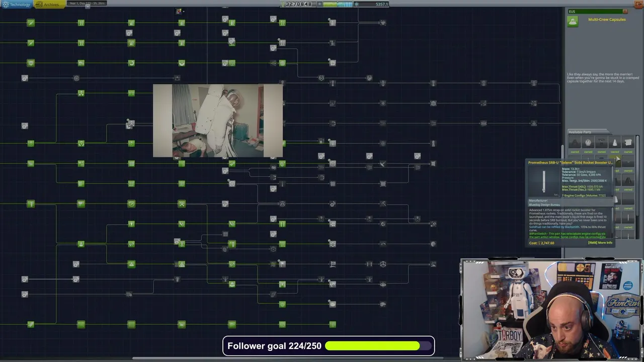The image size is (644, 362).
Task: Select the green crossed-tools tech node
Action: pos(182,204)
